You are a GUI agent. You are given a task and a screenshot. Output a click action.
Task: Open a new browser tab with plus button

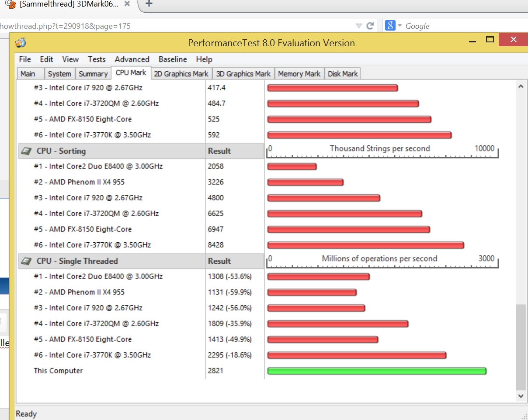pos(149,3)
